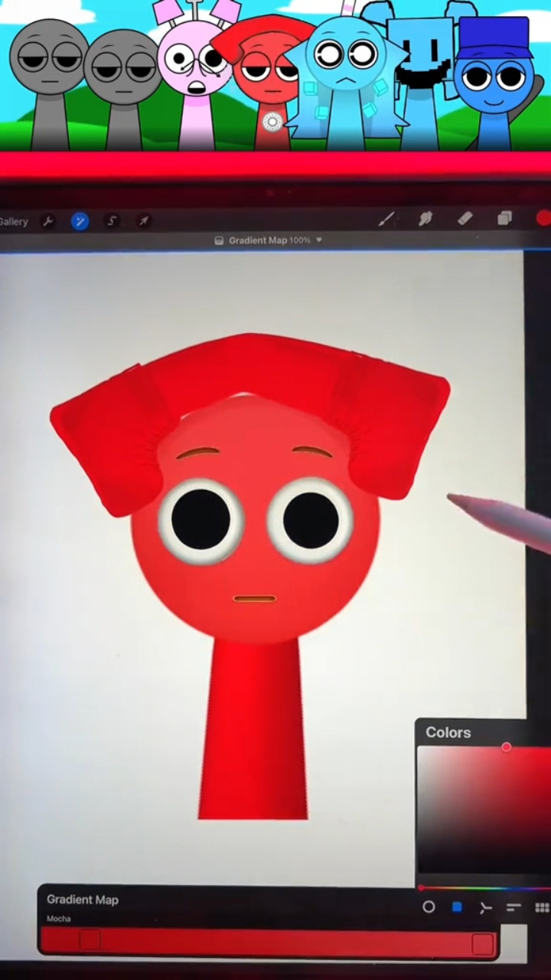Go back to Gallery
Viewport: 551px width, 980px height.
pos(13,222)
